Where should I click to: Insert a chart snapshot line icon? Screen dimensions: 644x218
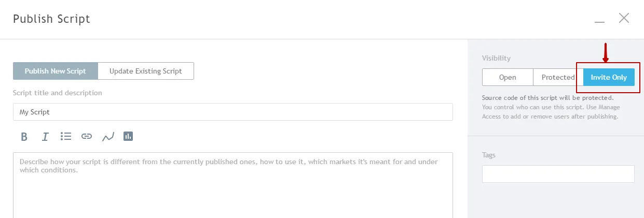[108, 137]
